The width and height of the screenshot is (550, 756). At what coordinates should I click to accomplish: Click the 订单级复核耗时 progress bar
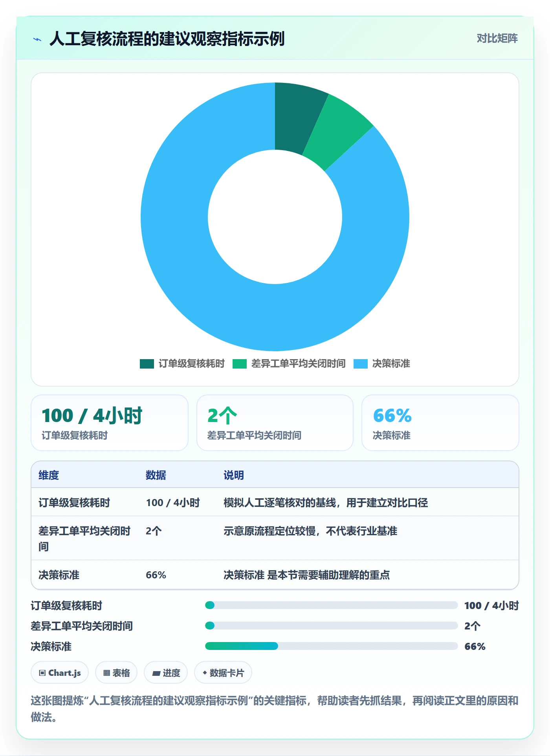pyautogui.click(x=331, y=605)
